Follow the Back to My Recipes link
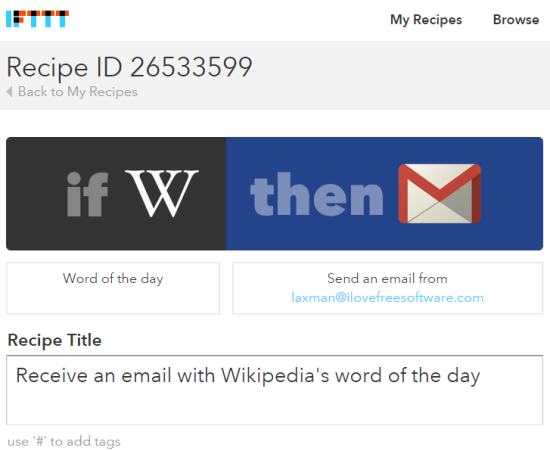The width and height of the screenshot is (550, 451). point(78,92)
